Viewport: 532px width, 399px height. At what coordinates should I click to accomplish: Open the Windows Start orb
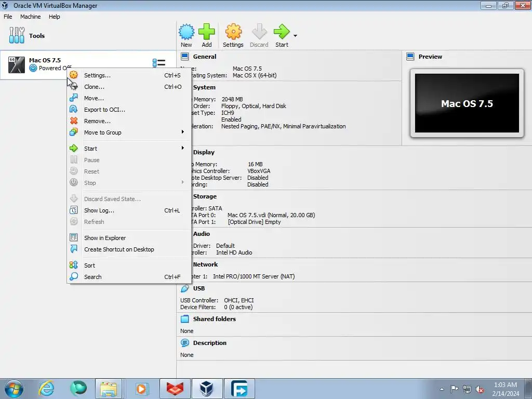(x=14, y=389)
